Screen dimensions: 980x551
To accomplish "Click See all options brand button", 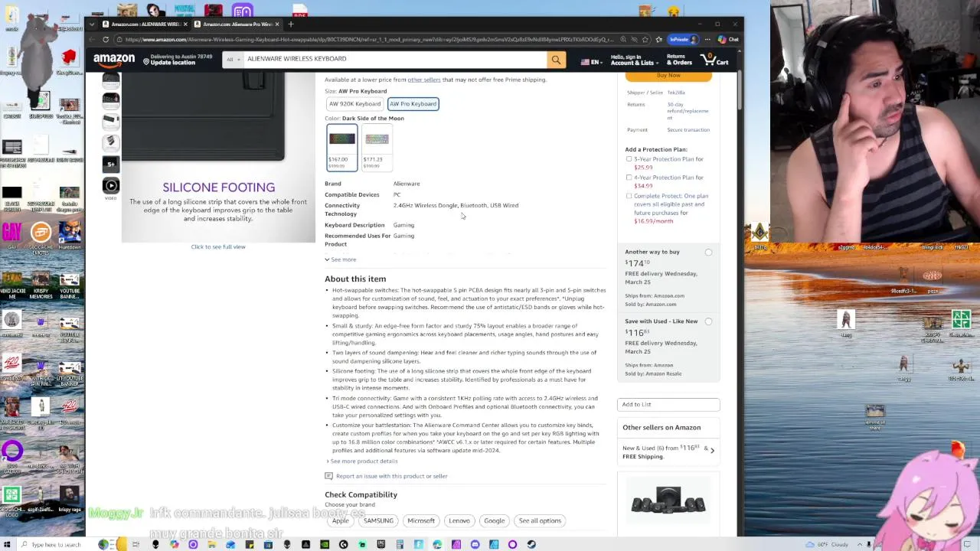I will 540,520.
